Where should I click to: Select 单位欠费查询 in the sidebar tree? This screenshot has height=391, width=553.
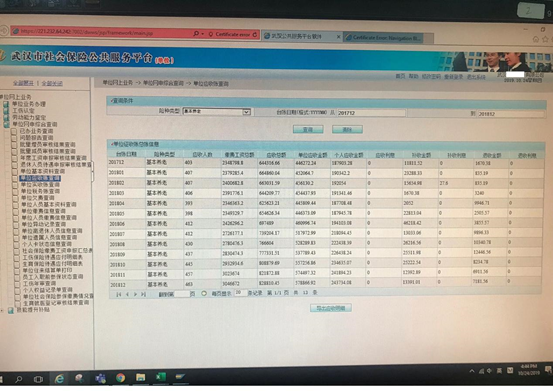pyautogui.click(x=37, y=198)
